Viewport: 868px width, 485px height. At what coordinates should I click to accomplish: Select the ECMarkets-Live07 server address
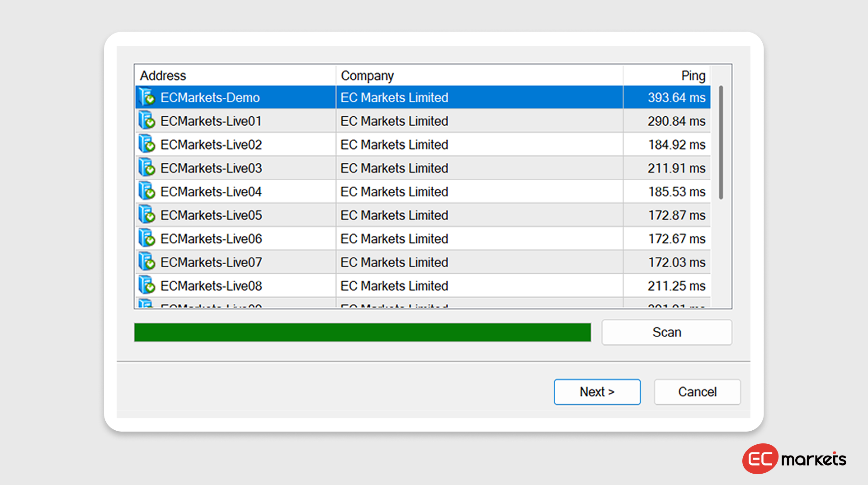click(211, 262)
